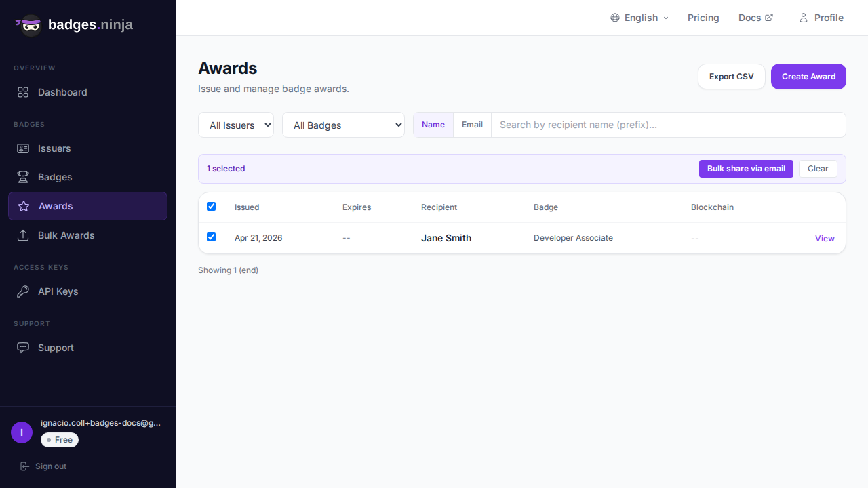
Task: Click the Support chat bubble icon
Action: [x=23, y=348]
